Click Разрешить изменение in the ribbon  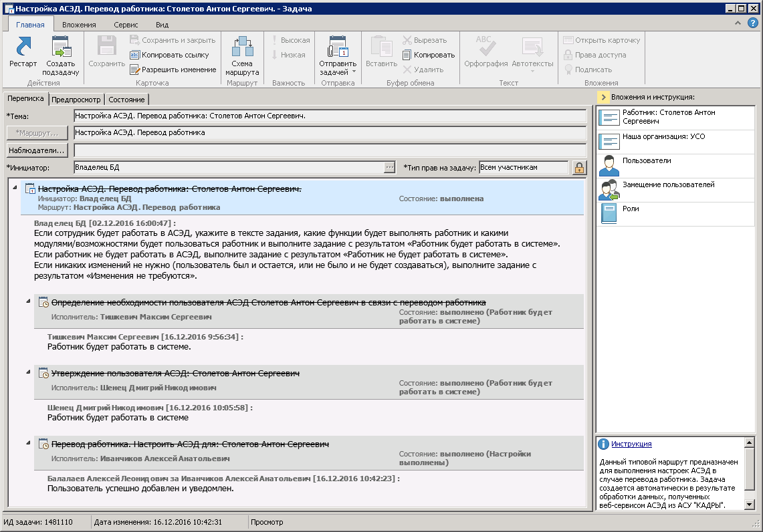coord(173,70)
